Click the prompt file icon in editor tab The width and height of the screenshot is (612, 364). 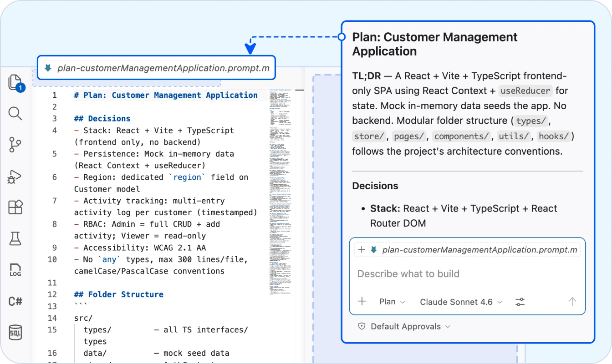pos(48,68)
